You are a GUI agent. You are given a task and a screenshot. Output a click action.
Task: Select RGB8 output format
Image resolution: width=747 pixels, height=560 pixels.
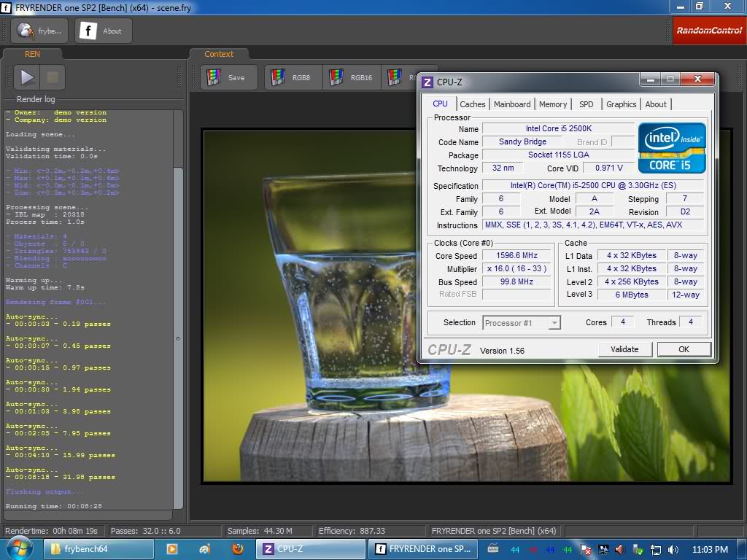click(293, 77)
